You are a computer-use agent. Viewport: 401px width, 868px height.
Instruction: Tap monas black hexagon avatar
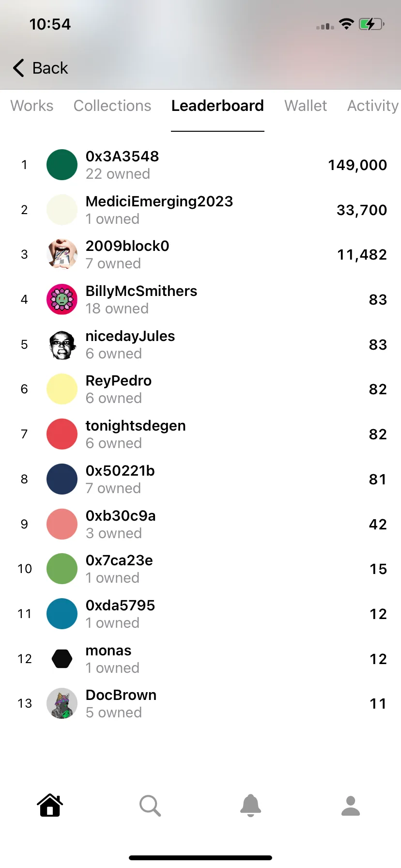click(62, 659)
